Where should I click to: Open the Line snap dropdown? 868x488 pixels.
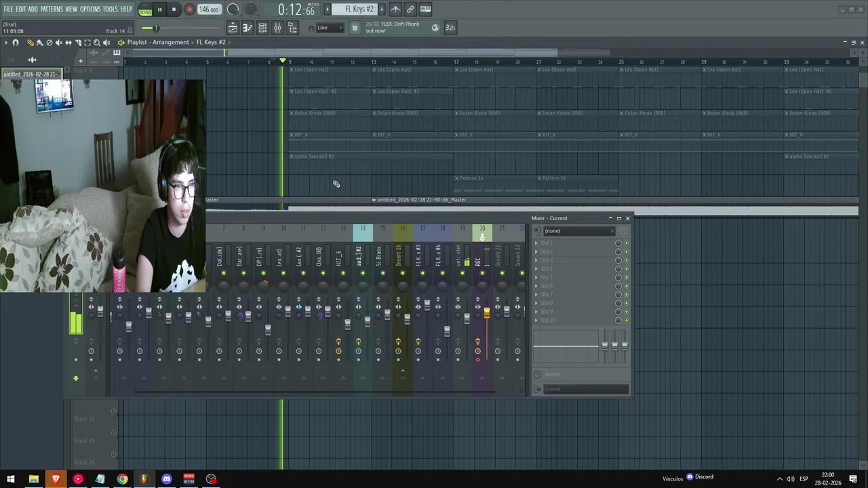[x=330, y=28]
